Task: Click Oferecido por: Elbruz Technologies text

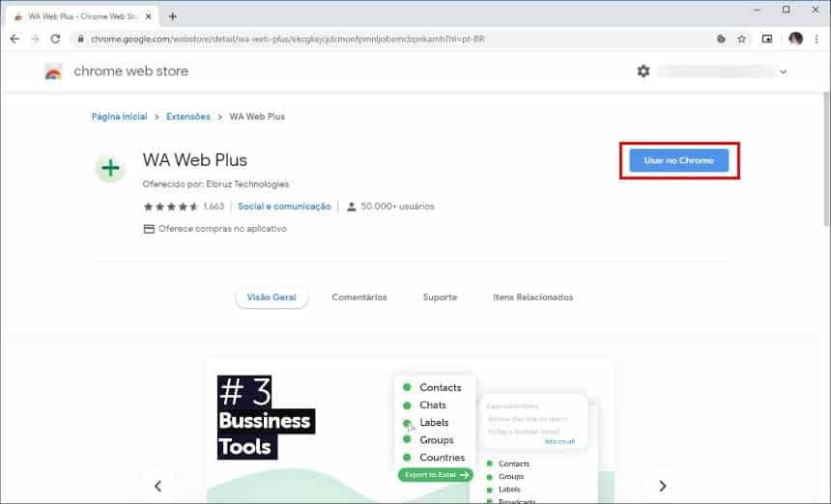Action: pos(215,184)
